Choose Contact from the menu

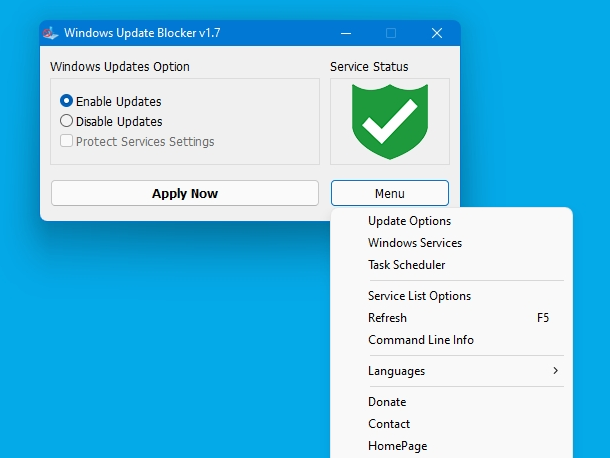pos(389,424)
